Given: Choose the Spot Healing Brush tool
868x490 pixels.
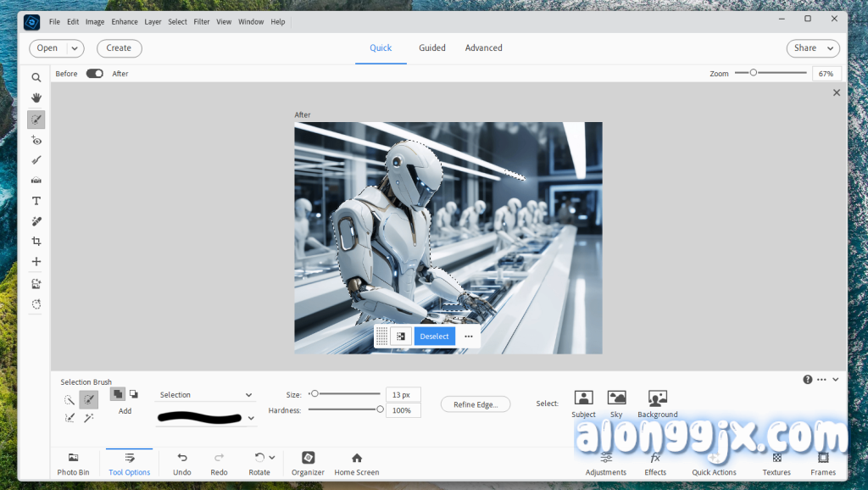Looking at the screenshot, I should click(36, 221).
